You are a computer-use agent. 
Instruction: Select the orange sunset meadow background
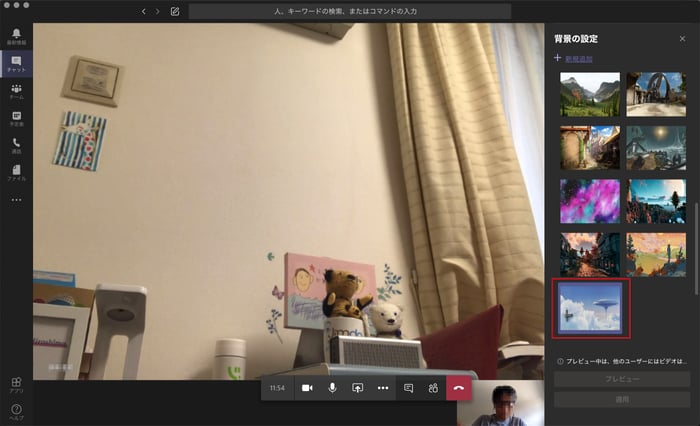(656, 255)
